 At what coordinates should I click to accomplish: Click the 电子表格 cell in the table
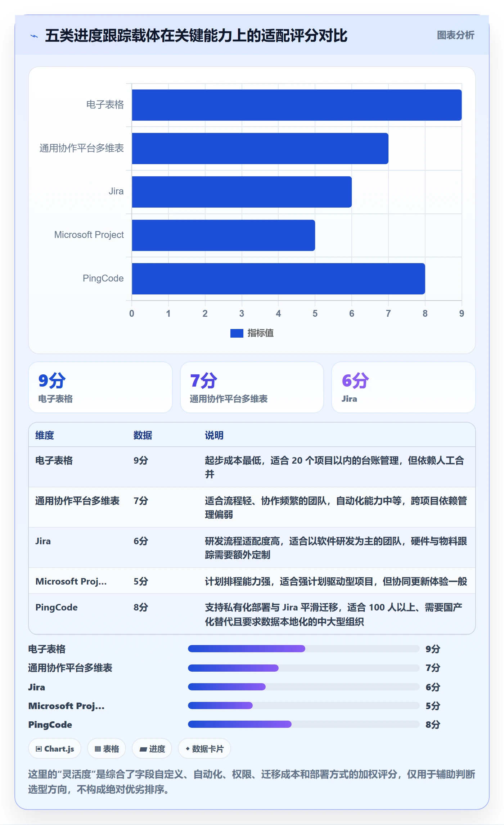pos(54,461)
